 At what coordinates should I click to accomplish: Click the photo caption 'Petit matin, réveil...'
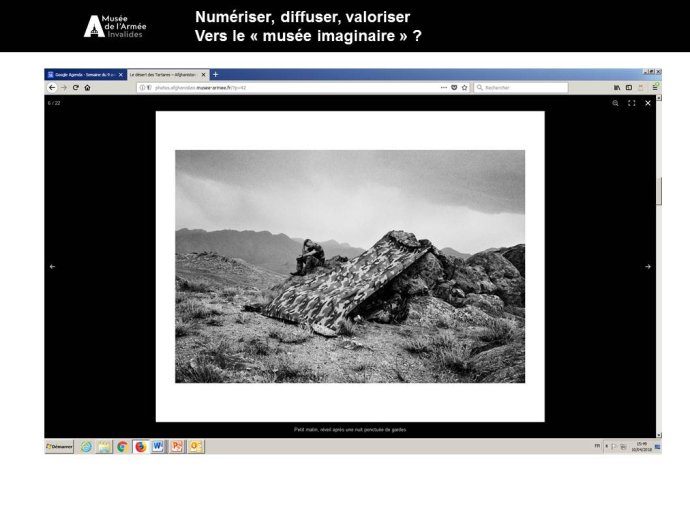[350, 429]
